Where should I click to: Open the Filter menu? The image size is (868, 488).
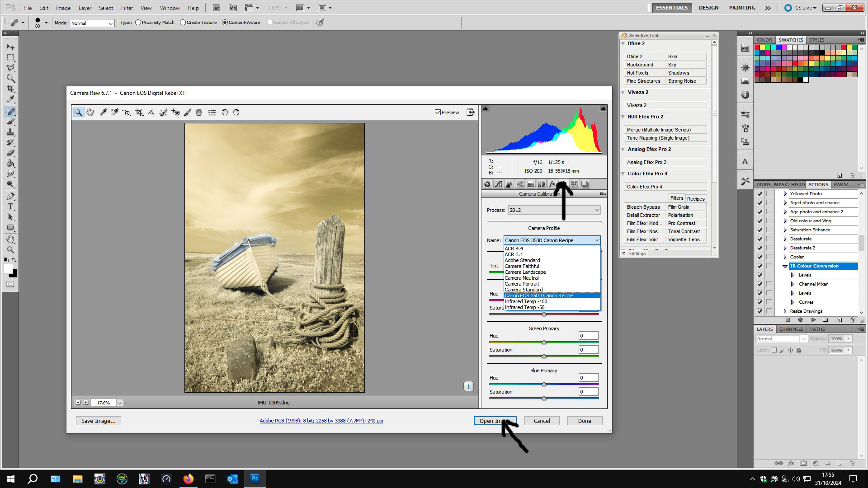pyautogui.click(x=127, y=8)
